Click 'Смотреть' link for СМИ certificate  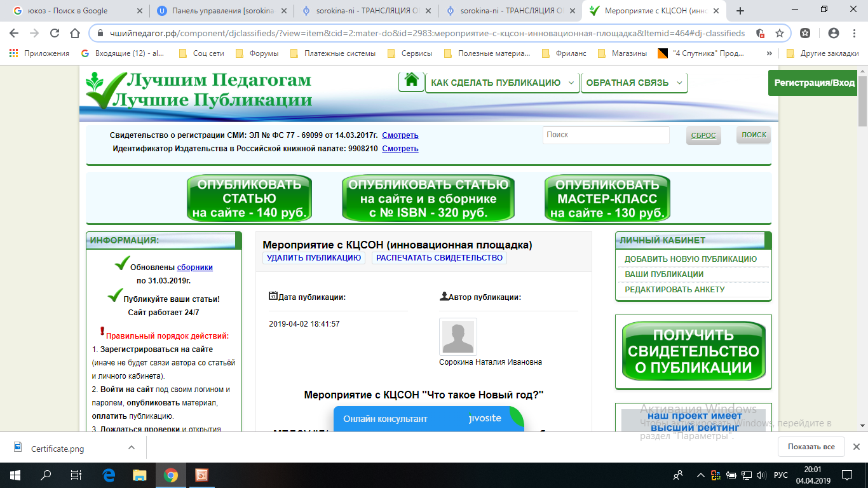pos(400,135)
